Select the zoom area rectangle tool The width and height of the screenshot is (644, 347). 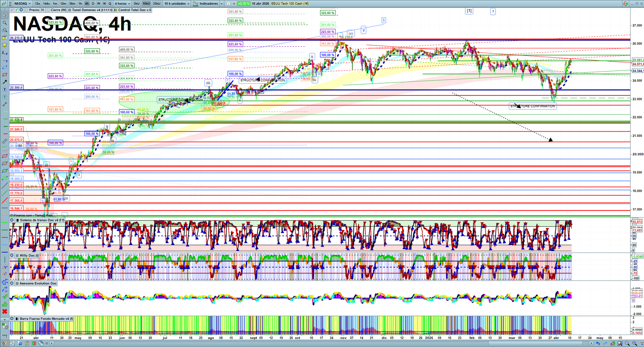tap(4, 30)
